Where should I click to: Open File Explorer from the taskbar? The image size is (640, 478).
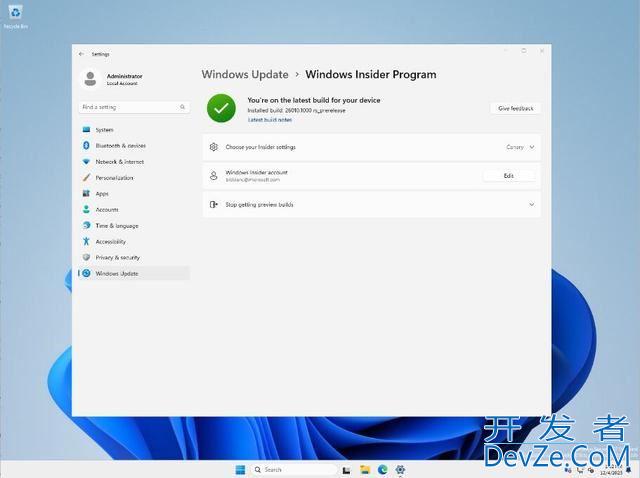[365, 469]
